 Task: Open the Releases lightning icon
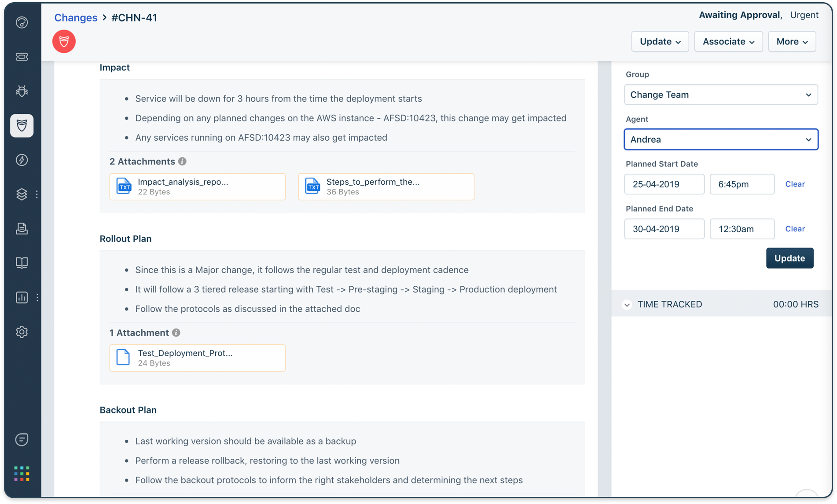click(22, 160)
